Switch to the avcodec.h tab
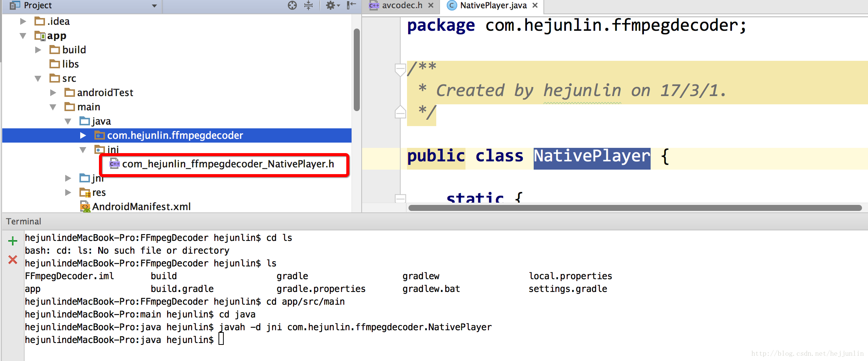Image resolution: width=868 pixels, height=361 pixels. coord(401,5)
